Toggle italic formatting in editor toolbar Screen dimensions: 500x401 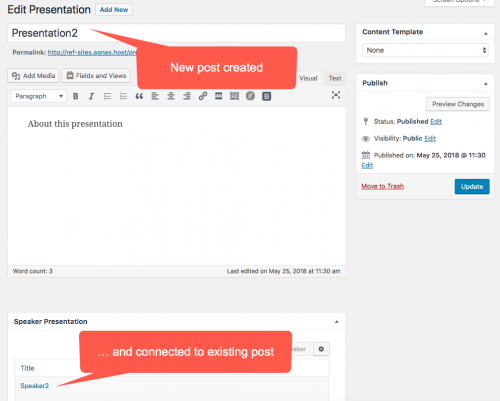point(91,96)
